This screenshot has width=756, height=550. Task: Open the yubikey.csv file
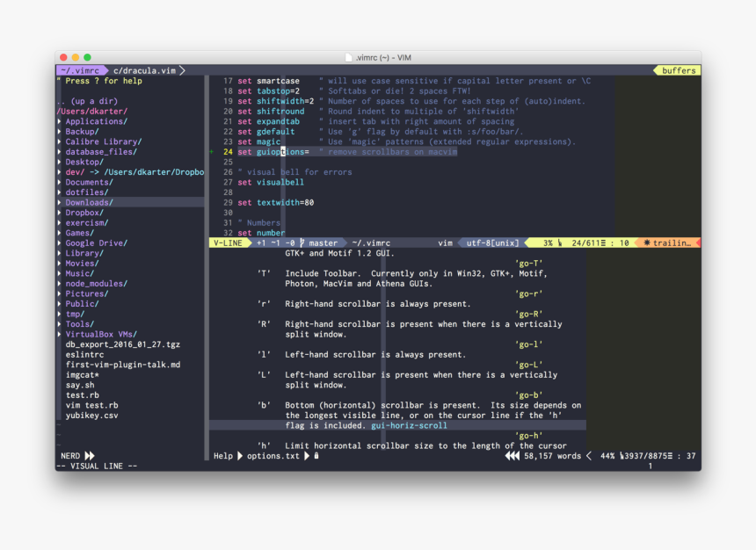coord(91,415)
